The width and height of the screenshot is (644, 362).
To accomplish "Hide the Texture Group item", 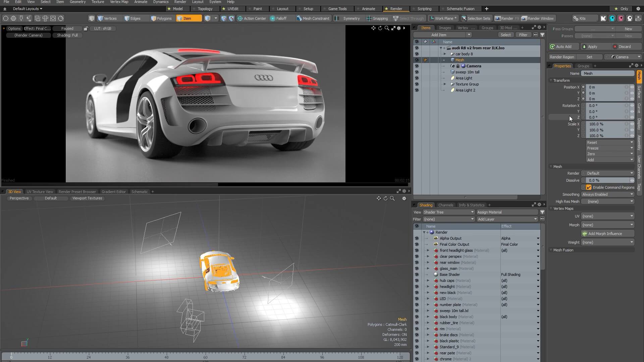I will pyautogui.click(x=417, y=84).
